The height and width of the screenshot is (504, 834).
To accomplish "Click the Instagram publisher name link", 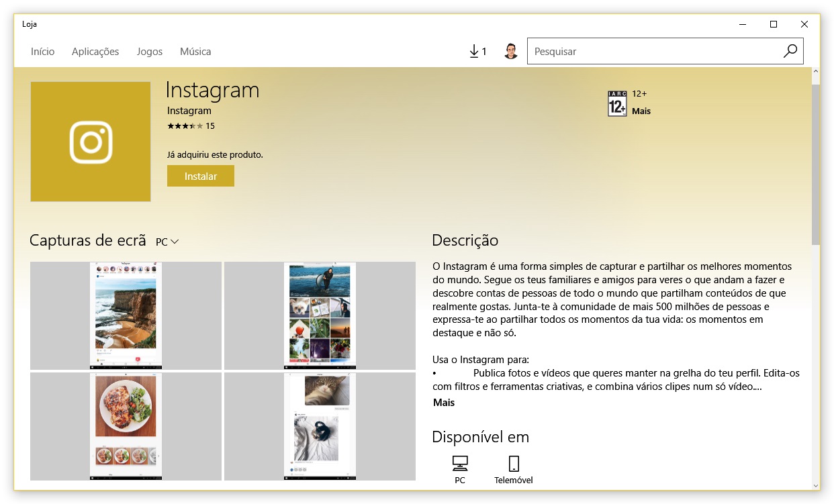I will pos(189,111).
